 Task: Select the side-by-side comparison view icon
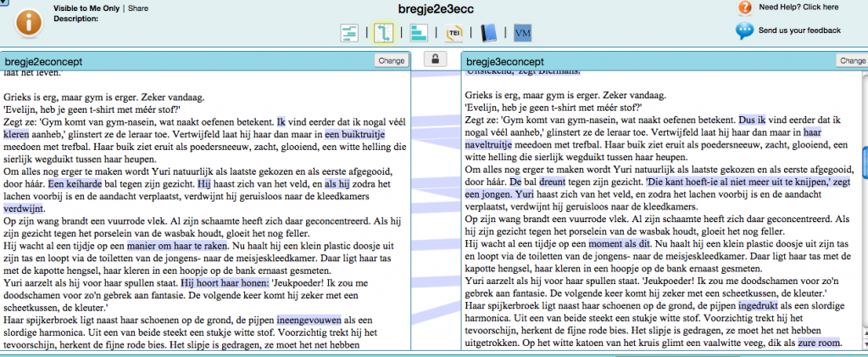(x=383, y=34)
